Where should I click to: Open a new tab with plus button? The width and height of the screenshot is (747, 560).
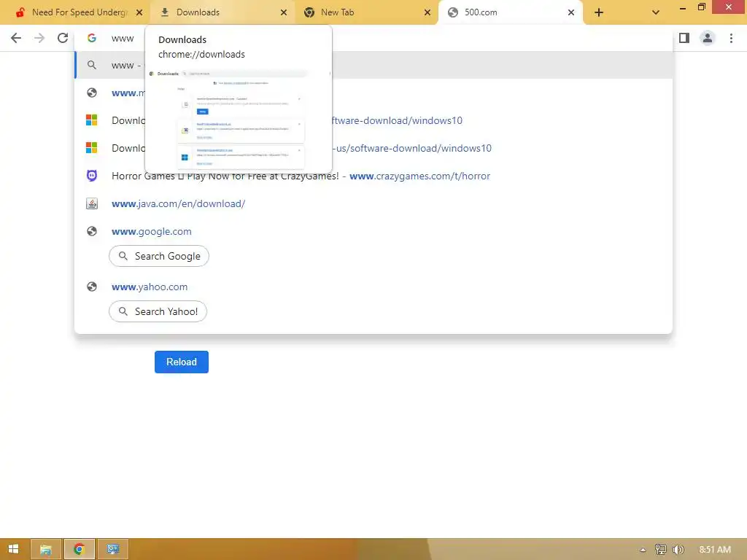point(599,12)
